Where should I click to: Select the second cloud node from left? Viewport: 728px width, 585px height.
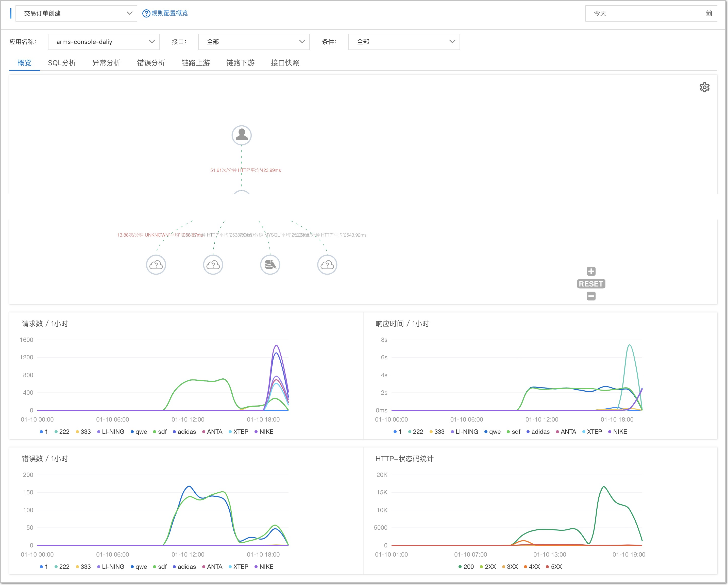coord(213,265)
